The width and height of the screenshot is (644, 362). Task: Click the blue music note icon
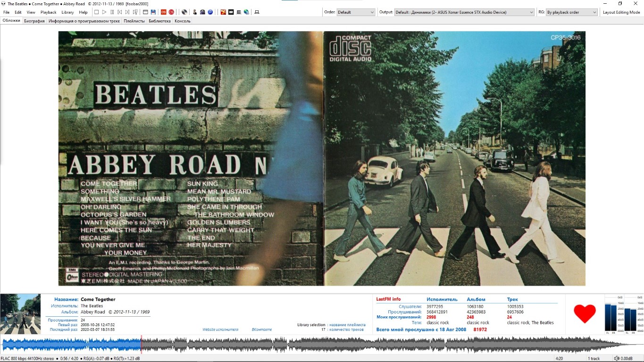click(210, 12)
